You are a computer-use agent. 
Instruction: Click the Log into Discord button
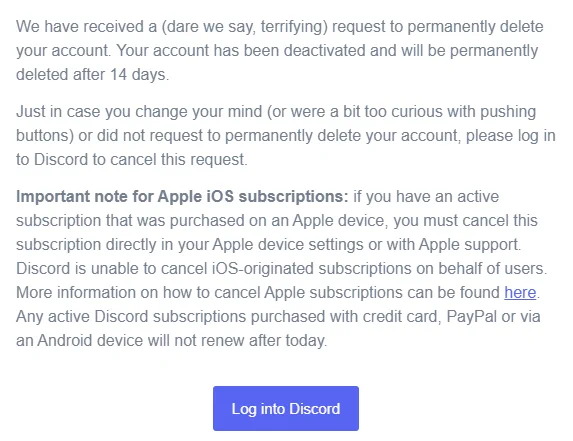click(286, 408)
